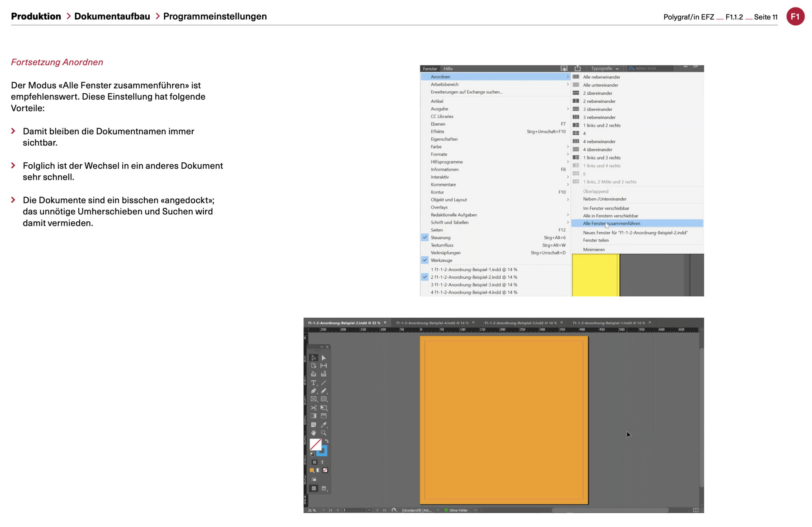Select the Hand tool
This screenshot has width=812, height=527.
pyautogui.click(x=313, y=433)
